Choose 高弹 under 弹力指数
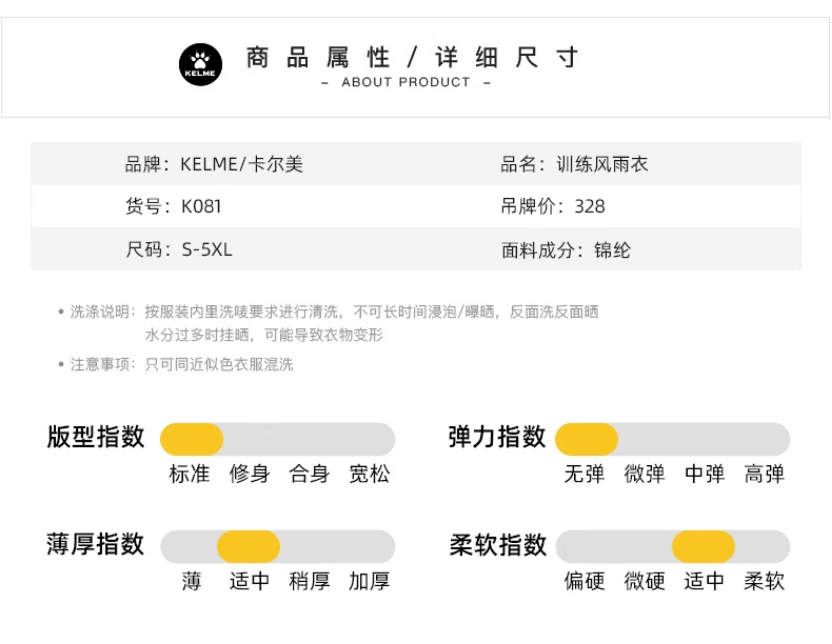This screenshot has width=832, height=644. click(765, 474)
